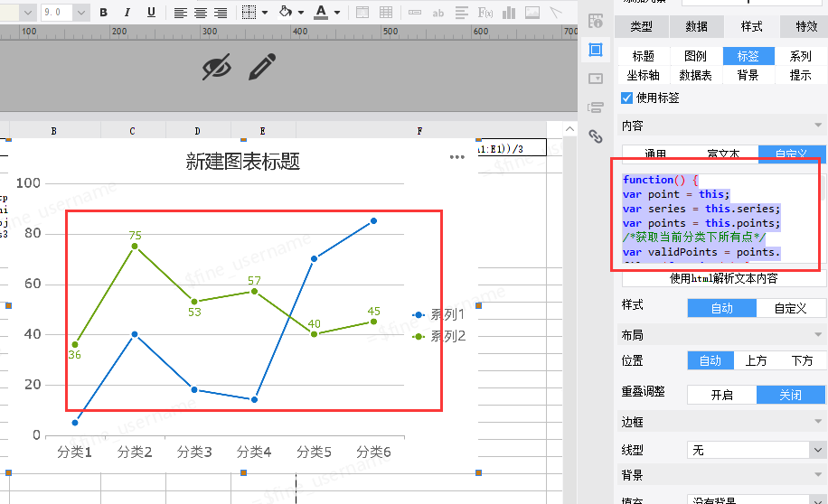Align text left
This screenshot has height=504, width=828.
click(181, 12)
